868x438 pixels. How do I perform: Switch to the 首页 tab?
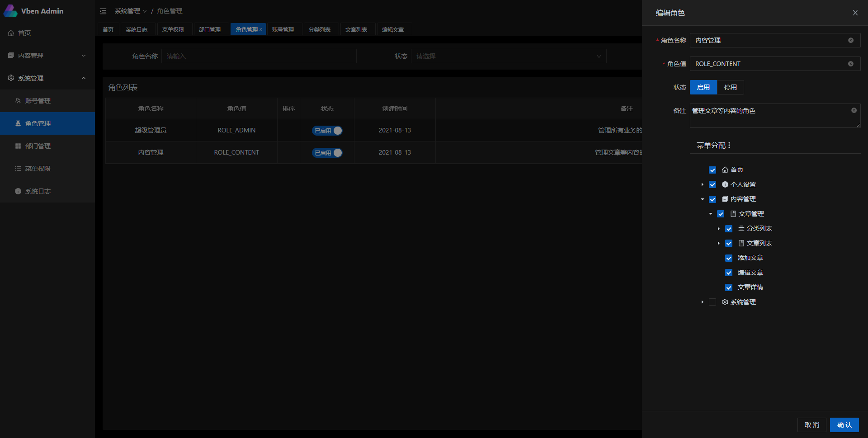click(x=108, y=29)
